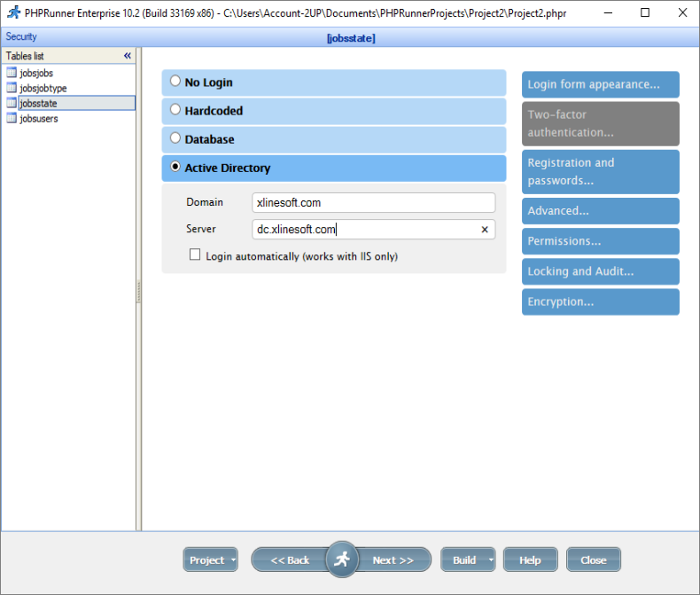Clear the Server field with the X icon
The image size is (700, 595).
pyautogui.click(x=485, y=230)
